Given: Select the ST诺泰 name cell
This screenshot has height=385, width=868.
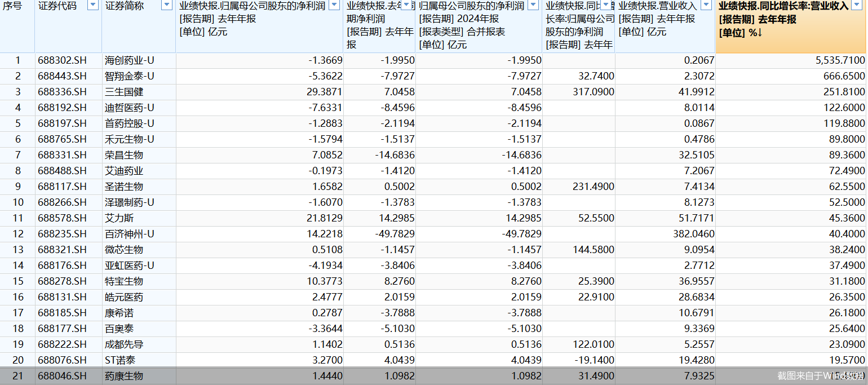Looking at the screenshot, I should [120, 360].
